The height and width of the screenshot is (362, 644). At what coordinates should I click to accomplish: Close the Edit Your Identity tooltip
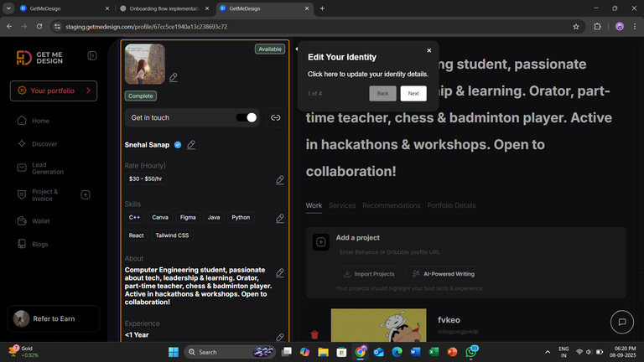428,50
